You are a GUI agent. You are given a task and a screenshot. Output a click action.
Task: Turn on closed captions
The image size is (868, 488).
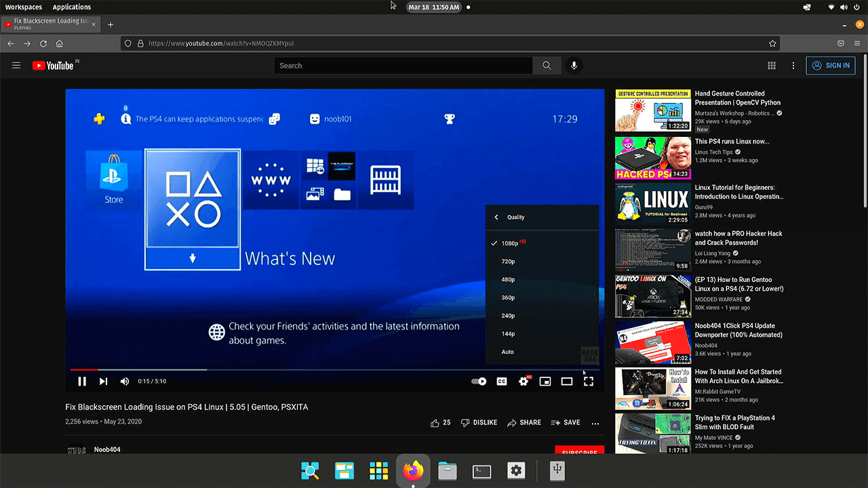[502, 382]
